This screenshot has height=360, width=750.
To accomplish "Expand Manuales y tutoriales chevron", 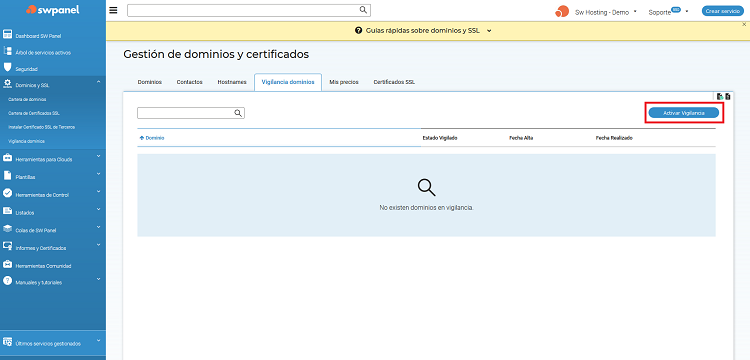I will coord(99,279).
